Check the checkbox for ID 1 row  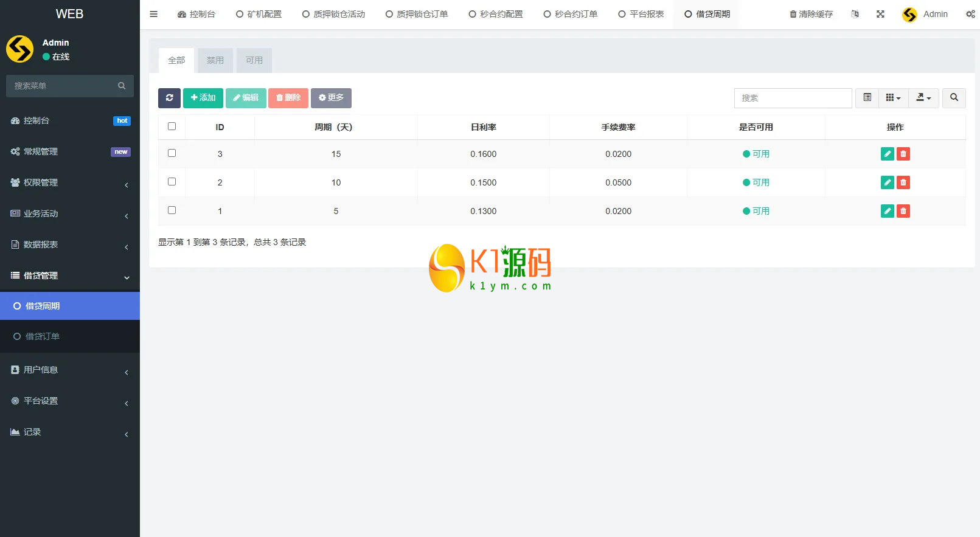tap(172, 210)
